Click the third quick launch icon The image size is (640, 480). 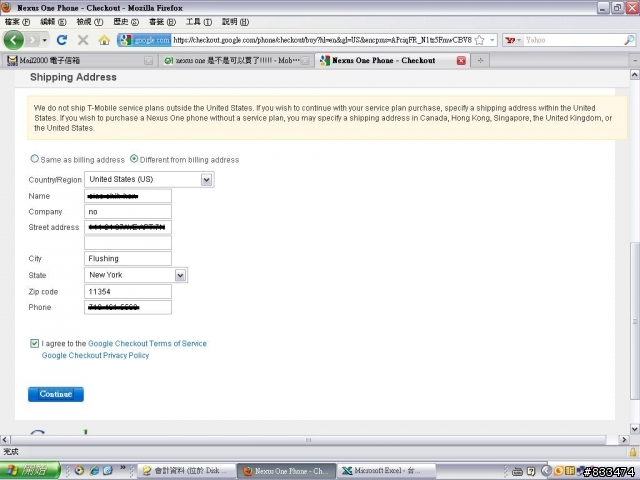108,471
